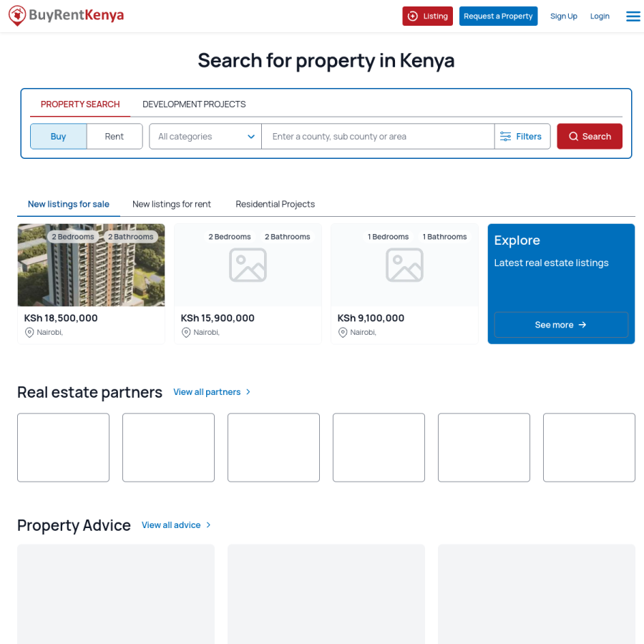Image resolution: width=644 pixels, height=644 pixels.
Task: Click the Login link
Action: tap(600, 16)
